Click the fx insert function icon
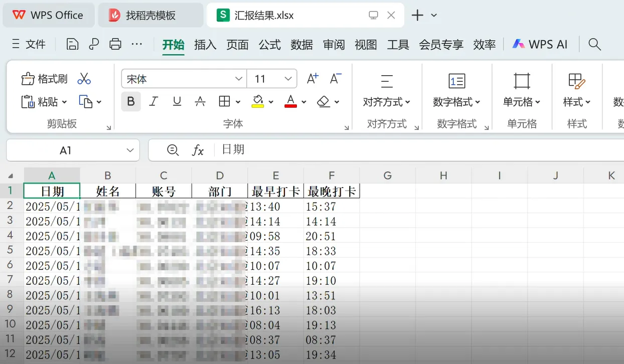 198,150
